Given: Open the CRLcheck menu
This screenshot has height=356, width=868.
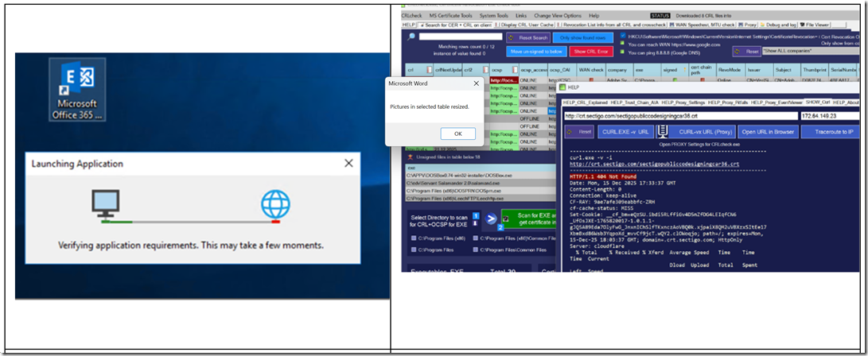Looking at the screenshot, I should point(411,15).
